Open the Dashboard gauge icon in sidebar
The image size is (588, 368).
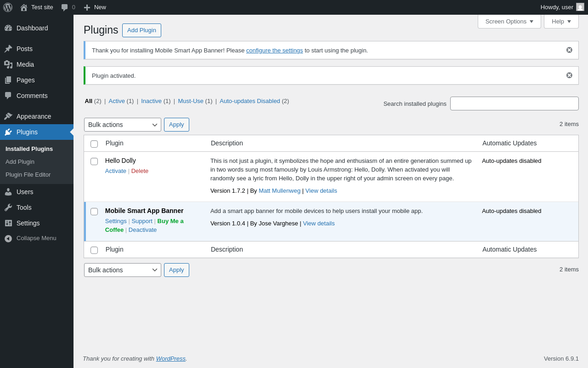click(x=8, y=28)
